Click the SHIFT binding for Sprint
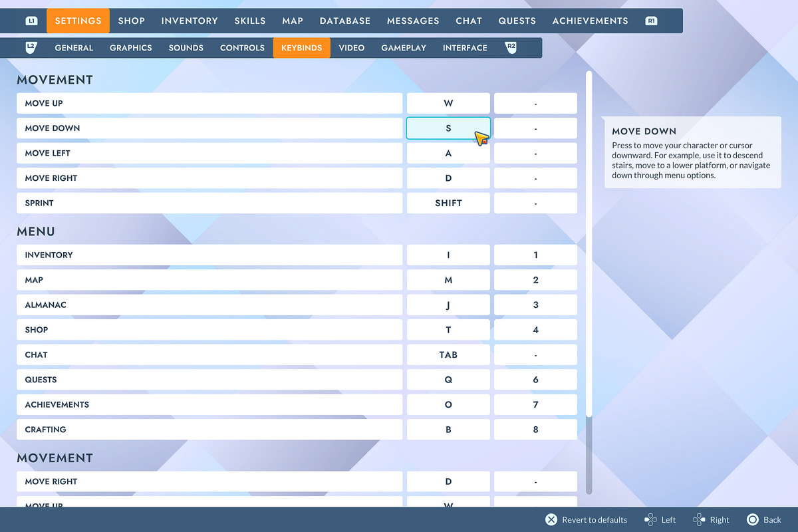 pos(448,203)
